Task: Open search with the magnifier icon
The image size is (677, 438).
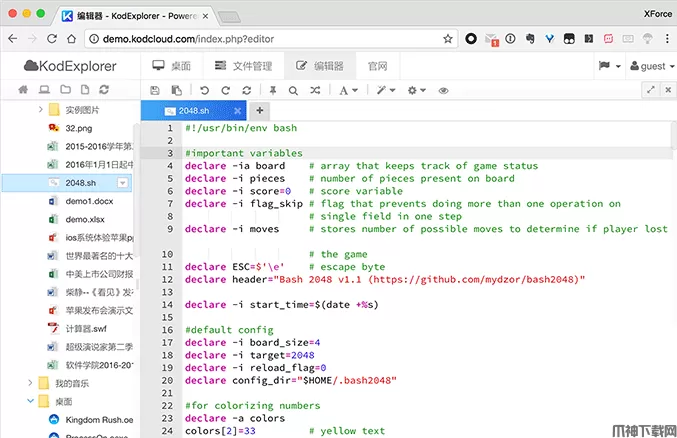Action: [x=292, y=90]
